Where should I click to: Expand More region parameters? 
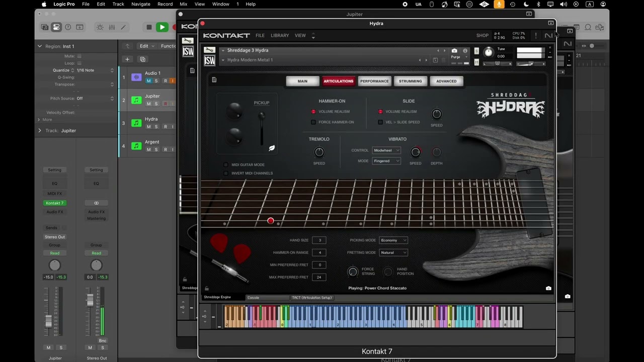(x=39, y=120)
